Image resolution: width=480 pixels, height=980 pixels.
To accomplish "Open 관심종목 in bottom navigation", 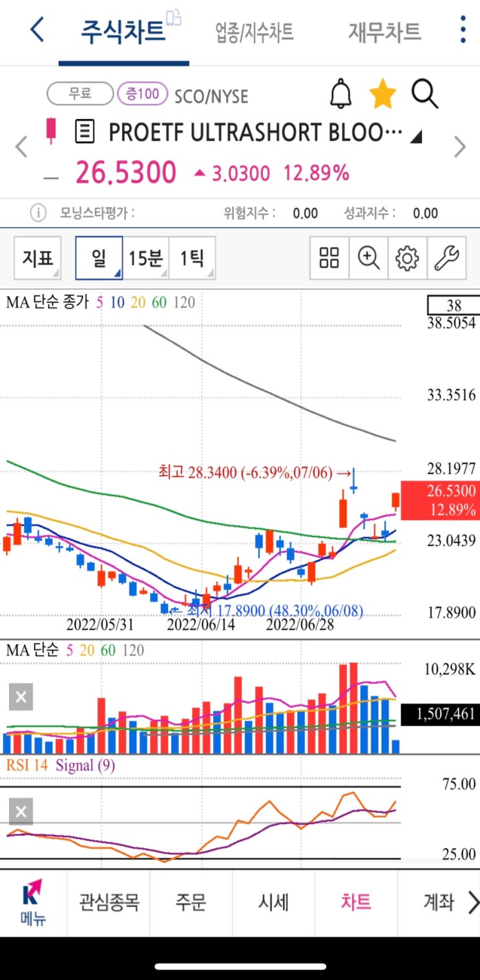I will click(x=109, y=902).
